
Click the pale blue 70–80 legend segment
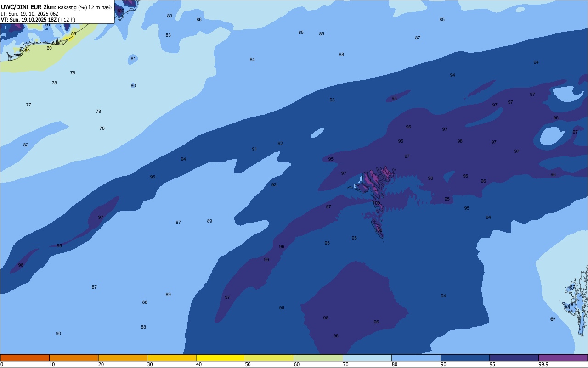pos(367,357)
